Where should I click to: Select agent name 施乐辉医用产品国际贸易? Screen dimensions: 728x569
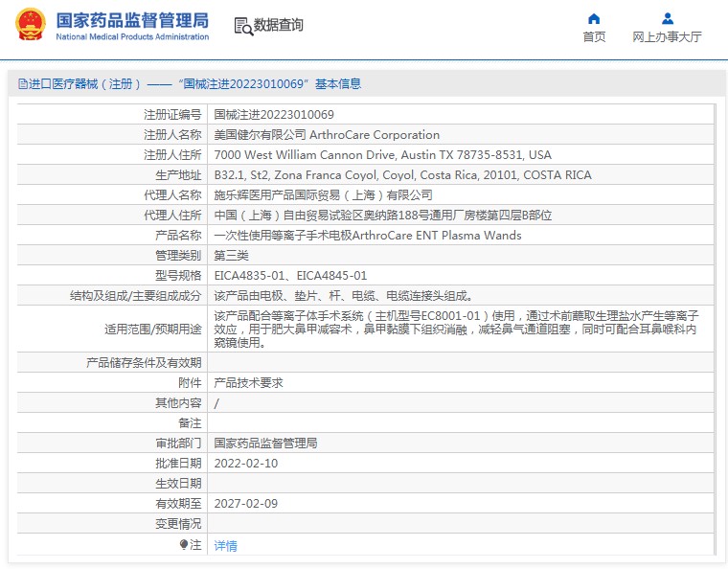tap(323, 194)
